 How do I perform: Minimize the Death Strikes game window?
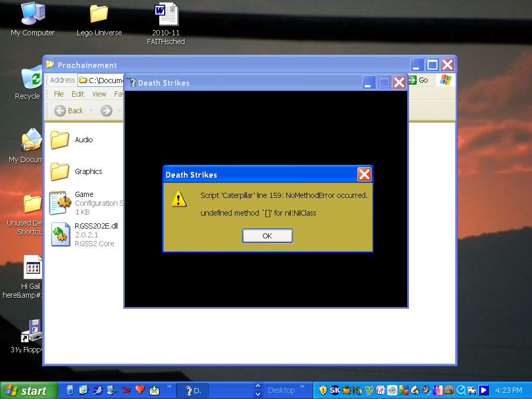pyautogui.click(x=369, y=83)
